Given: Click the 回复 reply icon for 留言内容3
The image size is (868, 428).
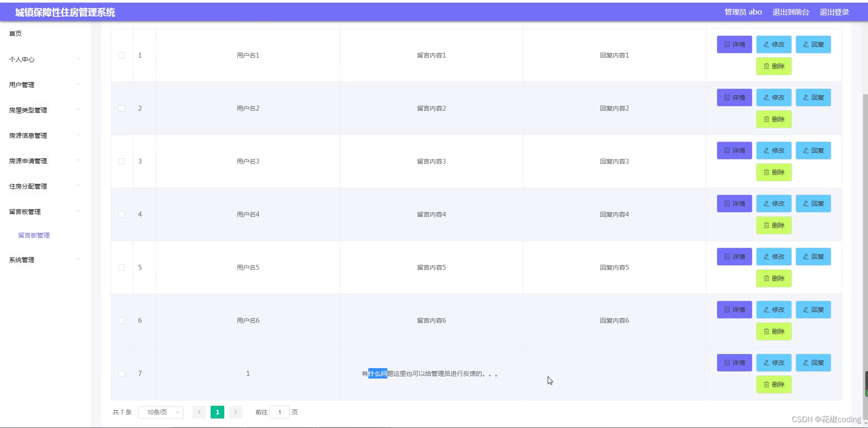Looking at the screenshot, I should (x=813, y=150).
